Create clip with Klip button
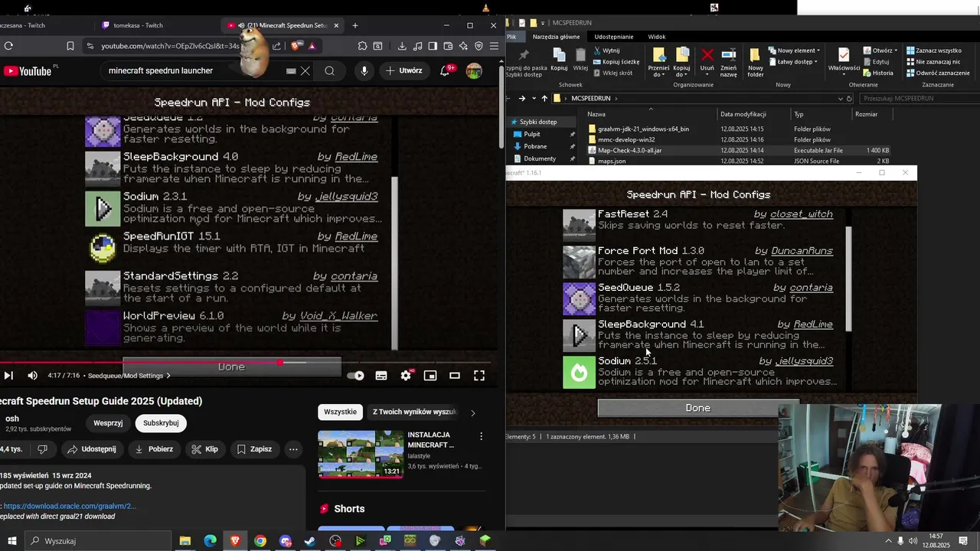 coord(204,449)
